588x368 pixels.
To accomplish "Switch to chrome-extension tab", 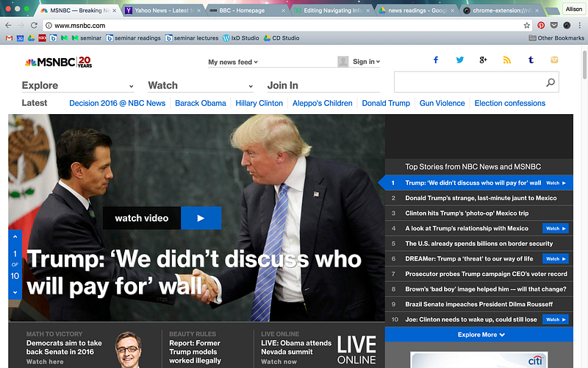I will tap(501, 10).
